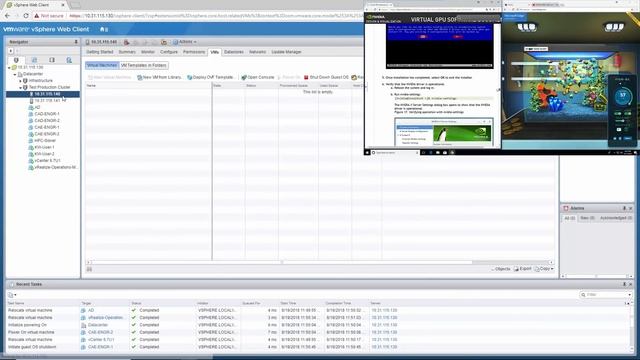Show All alarms tab
The width and height of the screenshot is (640, 360).
569,218
